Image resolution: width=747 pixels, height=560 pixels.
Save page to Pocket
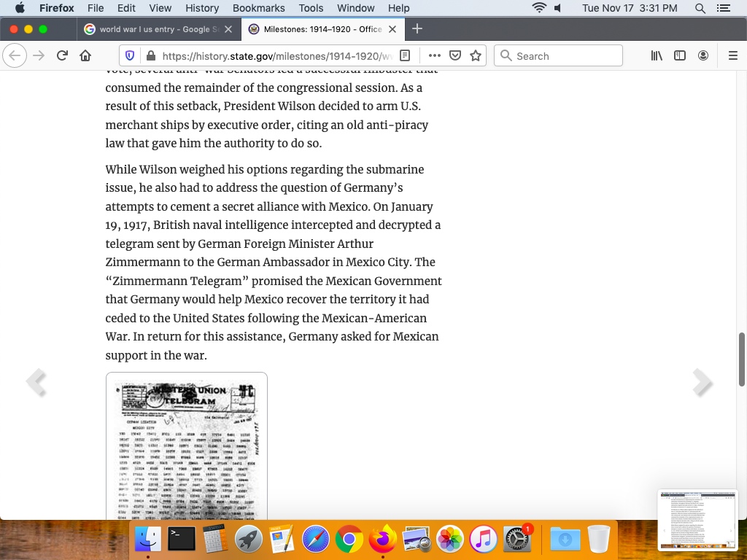click(x=455, y=56)
